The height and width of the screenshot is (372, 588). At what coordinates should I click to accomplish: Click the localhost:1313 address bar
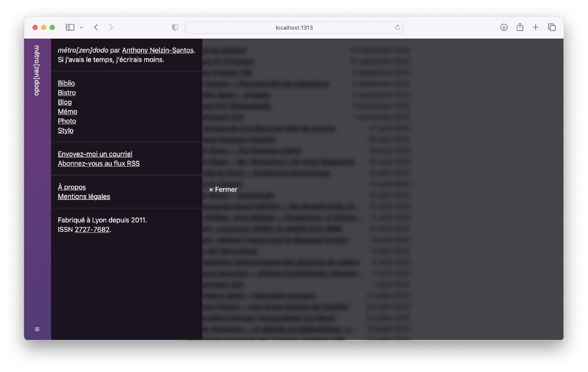[294, 28]
